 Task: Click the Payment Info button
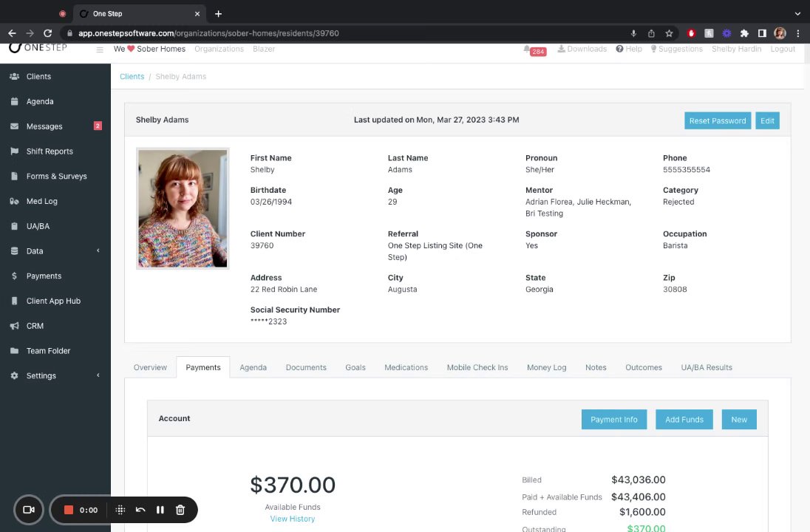pos(613,420)
